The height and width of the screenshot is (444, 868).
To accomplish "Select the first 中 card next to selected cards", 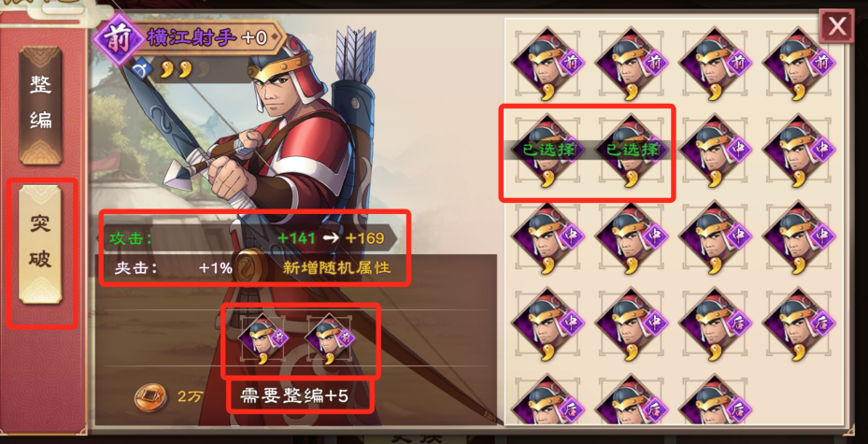I will [x=715, y=150].
